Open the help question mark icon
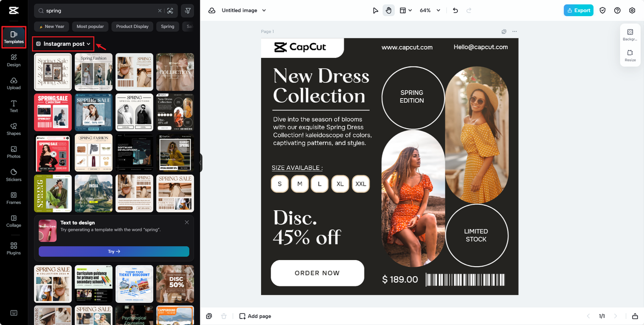This screenshot has height=325, width=644. pos(617,11)
